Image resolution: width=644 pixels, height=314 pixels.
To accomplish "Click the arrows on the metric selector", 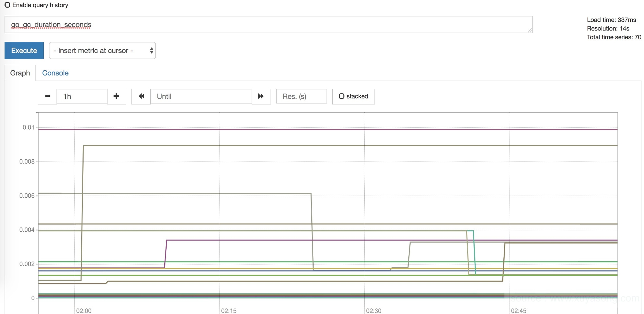I will [x=151, y=50].
